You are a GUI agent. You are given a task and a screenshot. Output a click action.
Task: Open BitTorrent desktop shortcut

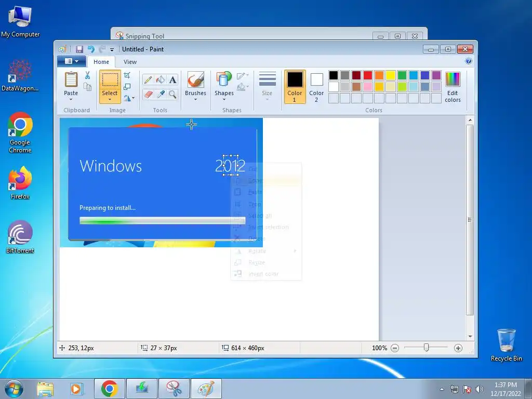click(20, 237)
